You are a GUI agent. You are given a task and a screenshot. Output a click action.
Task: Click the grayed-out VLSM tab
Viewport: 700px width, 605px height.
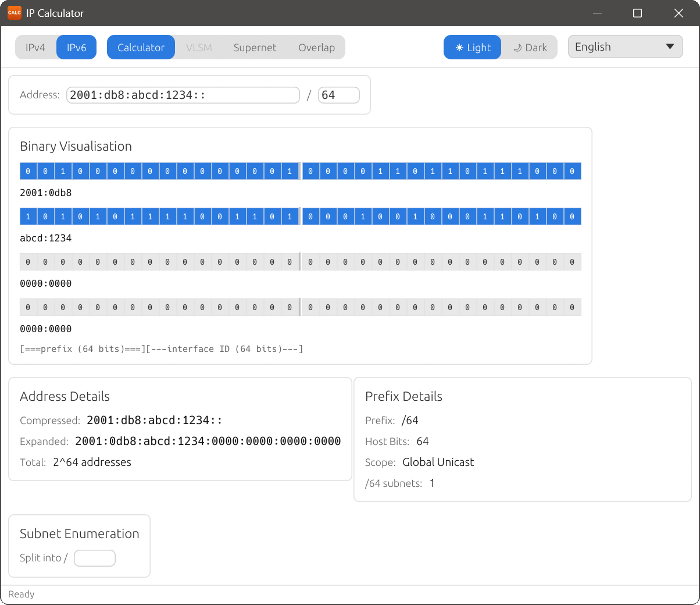198,47
